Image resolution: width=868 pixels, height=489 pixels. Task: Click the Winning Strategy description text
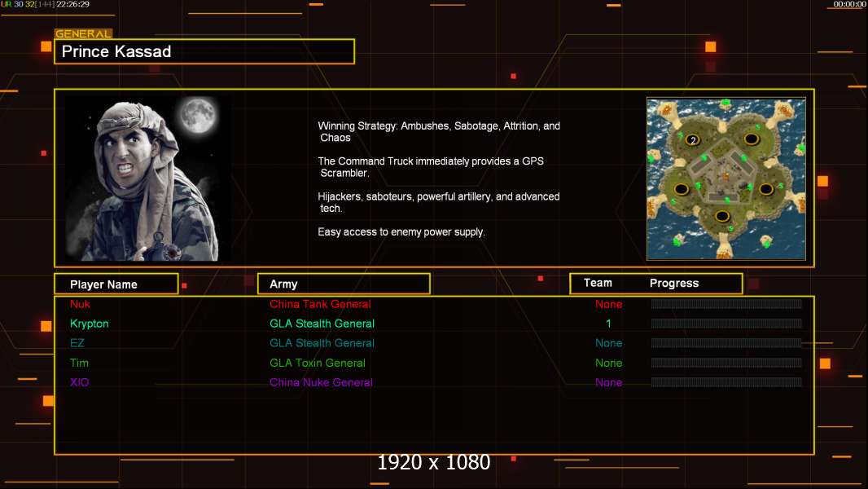click(x=439, y=132)
